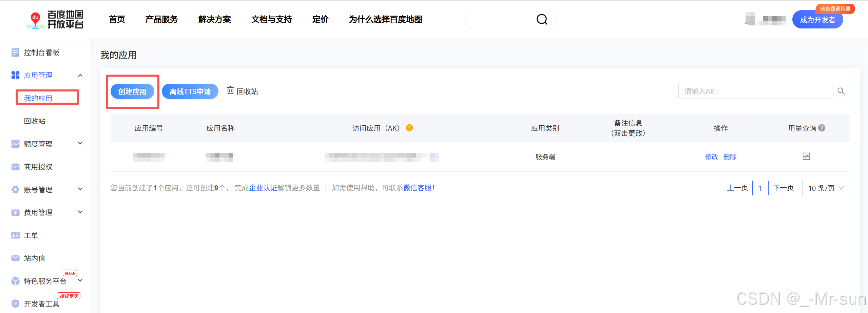Image resolution: width=868 pixels, height=313 pixels.
Task: Click 删除 to remove the application
Action: point(730,156)
